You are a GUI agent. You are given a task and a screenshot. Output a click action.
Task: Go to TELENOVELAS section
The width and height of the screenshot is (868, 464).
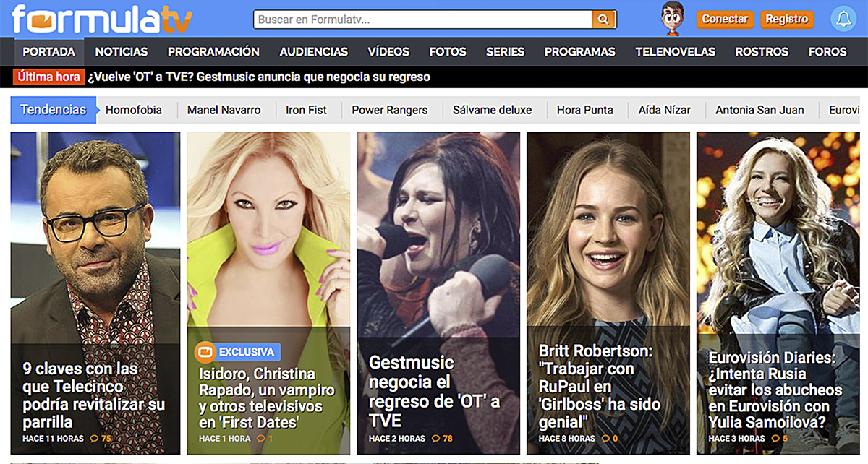[x=676, y=52]
